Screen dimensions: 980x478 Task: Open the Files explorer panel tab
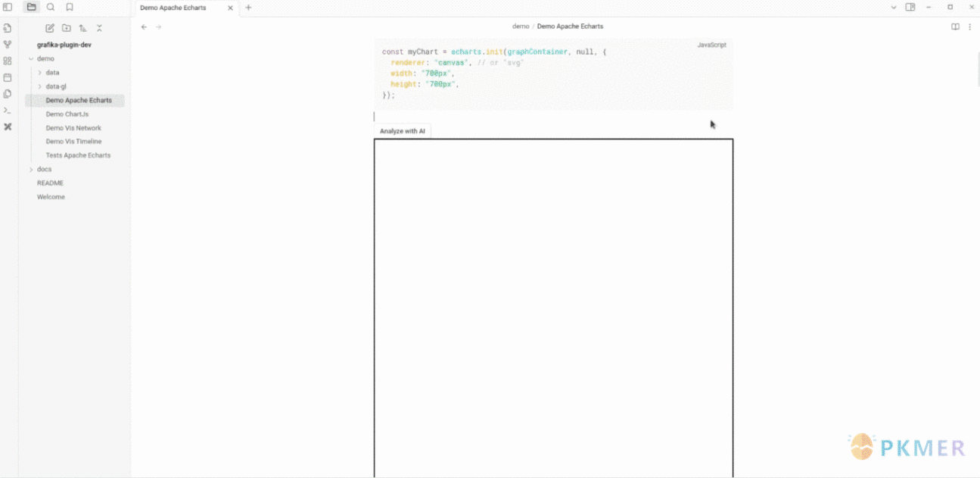[31, 7]
